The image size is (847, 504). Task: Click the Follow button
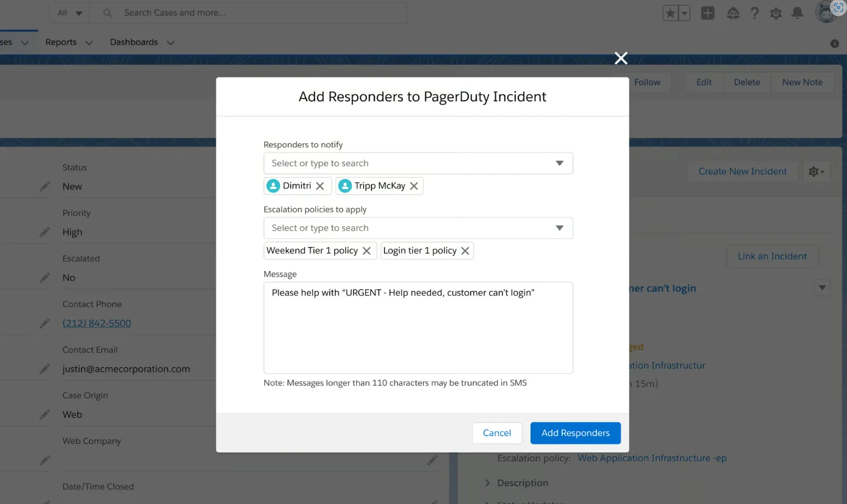[x=647, y=82]
